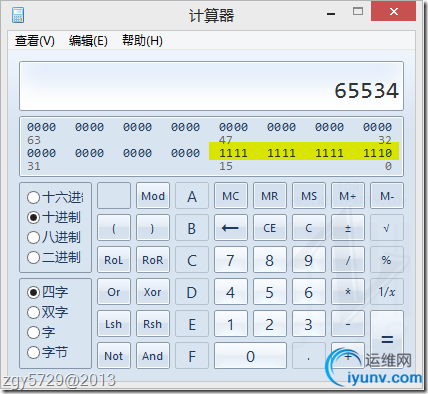The height and width of the screenshot is (394, 428).
Task: Click the Xor button
Action: tap(153, 292)
